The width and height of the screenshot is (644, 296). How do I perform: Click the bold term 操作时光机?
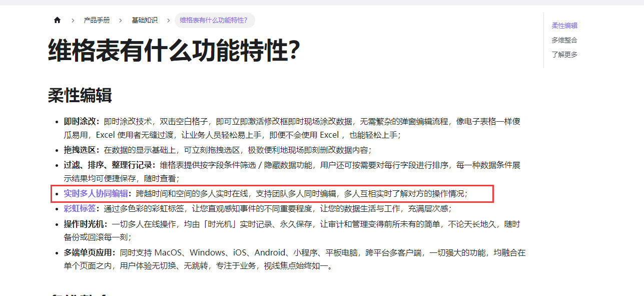point(84,224)
